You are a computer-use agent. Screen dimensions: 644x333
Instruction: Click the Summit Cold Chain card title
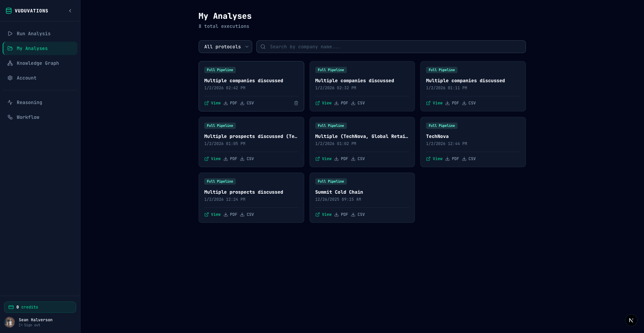339,192
